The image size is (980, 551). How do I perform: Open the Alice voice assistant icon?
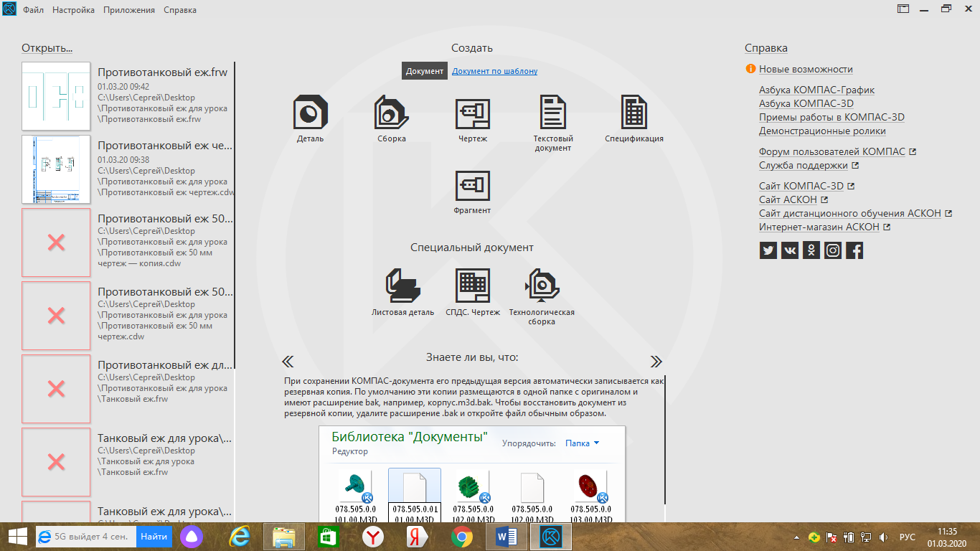192,537
